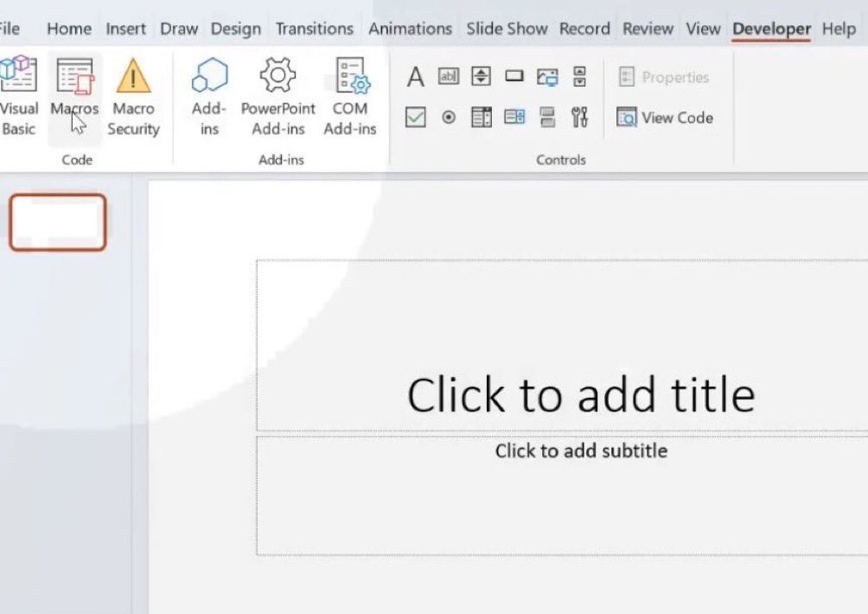Insert a Spin Button control
Viewport: 868px width, 614px height.
point(481,76)
